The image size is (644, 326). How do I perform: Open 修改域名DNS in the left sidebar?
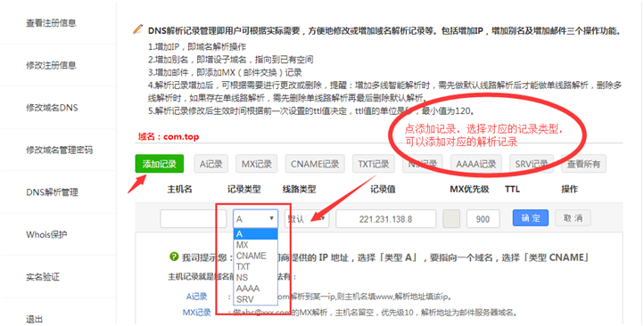tap(52, 108)
